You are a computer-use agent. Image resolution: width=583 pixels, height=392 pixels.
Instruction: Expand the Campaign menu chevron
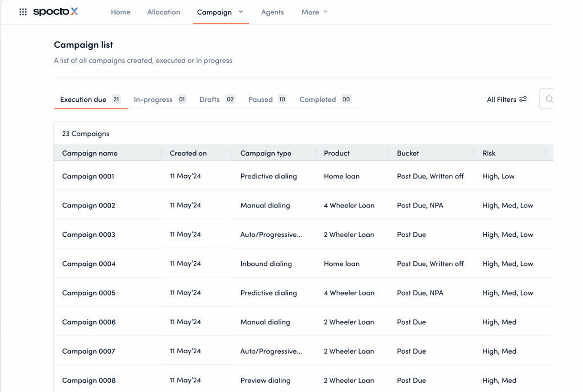[x=241, y=12]
